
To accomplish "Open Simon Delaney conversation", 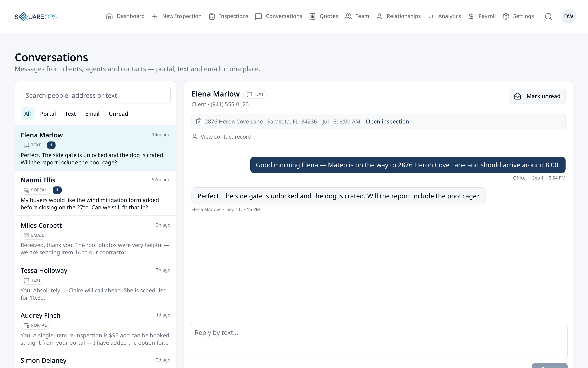I will (x=96, y=360).
